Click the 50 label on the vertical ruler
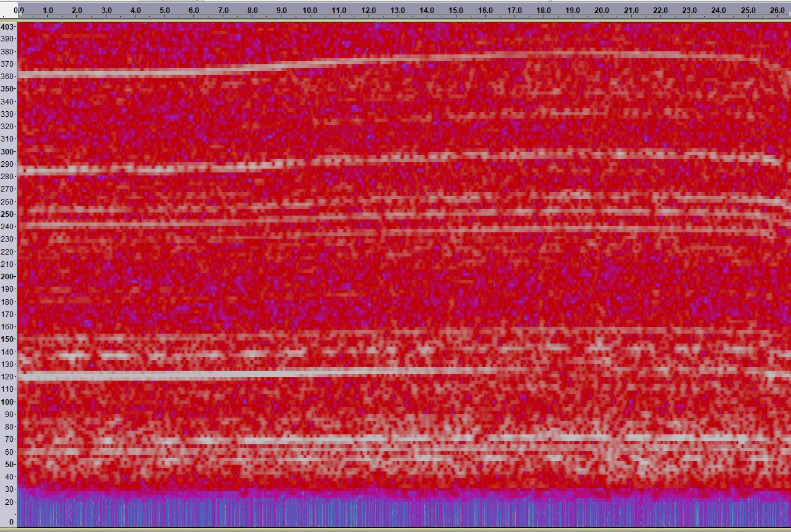 pyautogui.click(x=8, y=464)
